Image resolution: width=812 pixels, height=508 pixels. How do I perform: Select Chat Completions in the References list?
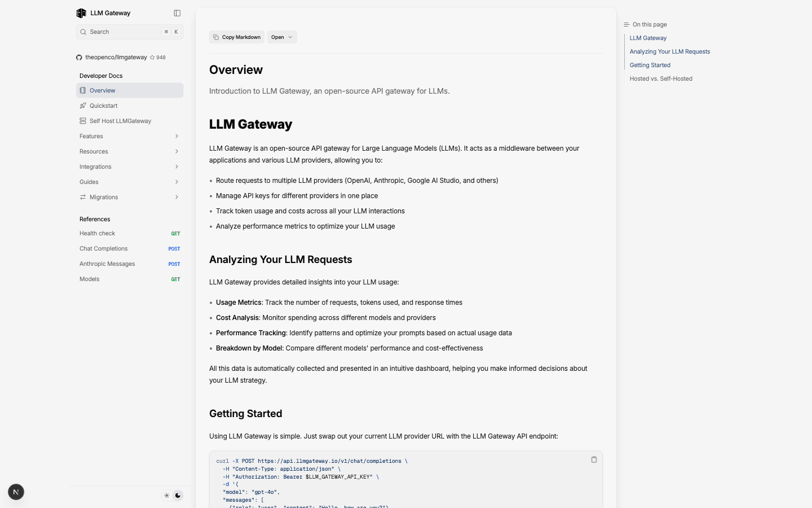(x=103, y=248)
